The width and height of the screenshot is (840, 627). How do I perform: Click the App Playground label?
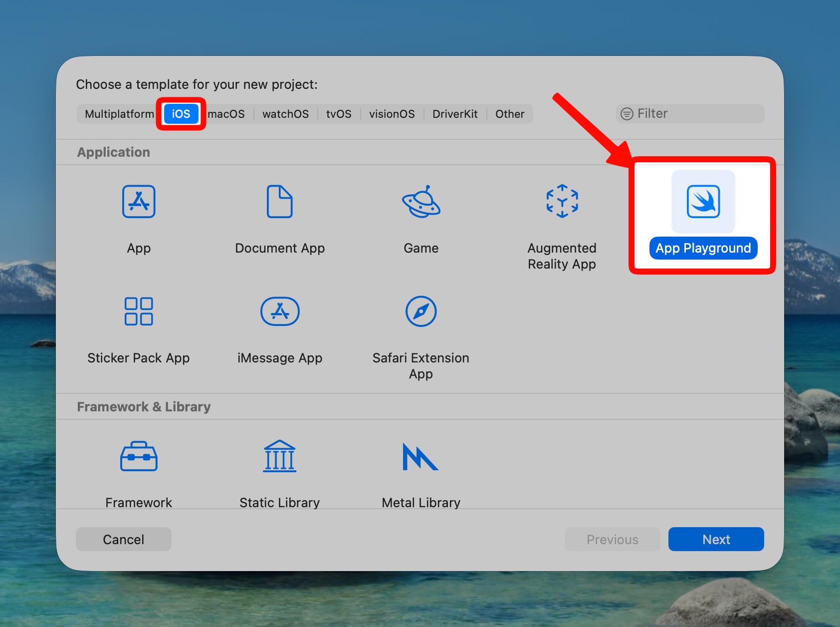tap(703, 248)
